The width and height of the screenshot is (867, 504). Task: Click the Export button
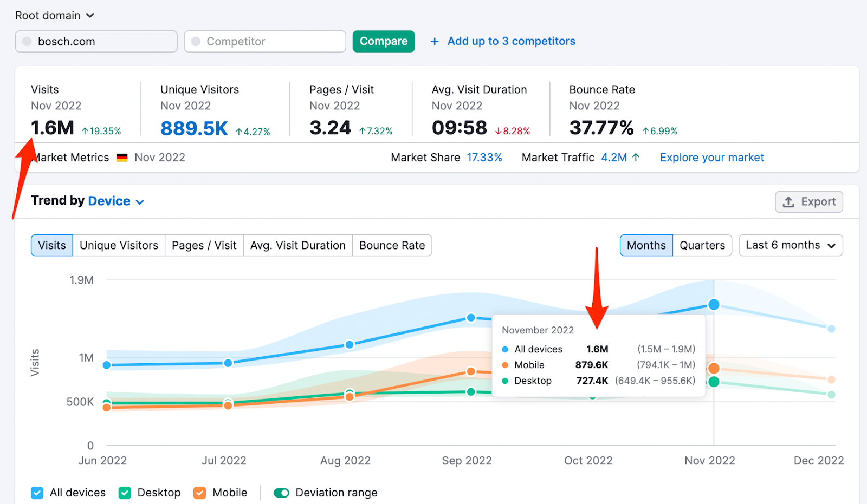(809, 202)
